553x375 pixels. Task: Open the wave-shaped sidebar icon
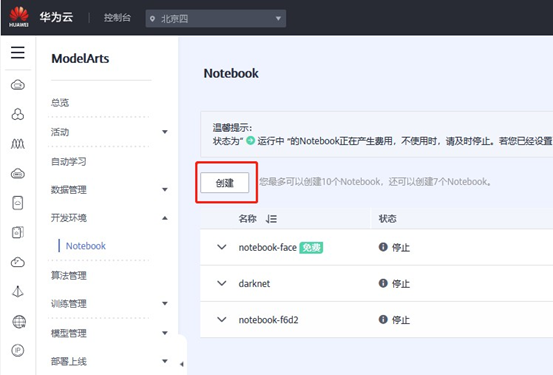18,144
